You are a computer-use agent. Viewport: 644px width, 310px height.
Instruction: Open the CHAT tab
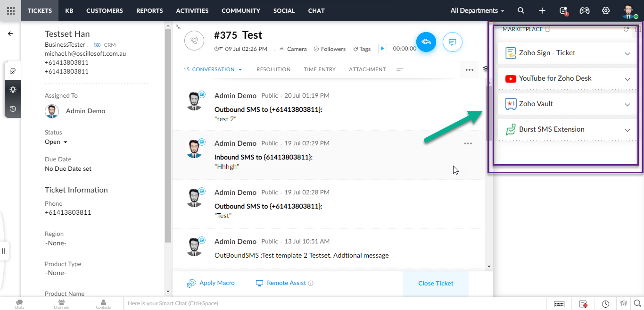316,10
